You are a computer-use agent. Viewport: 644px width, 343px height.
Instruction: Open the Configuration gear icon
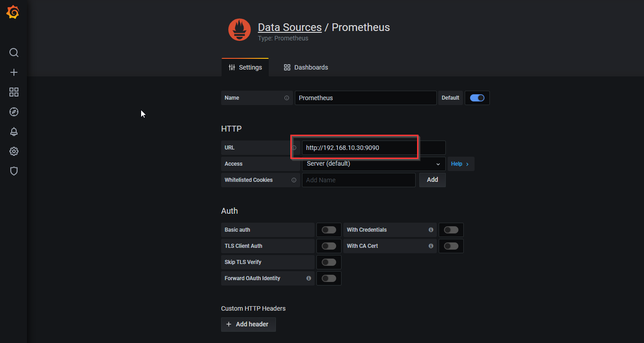click(x=14, y=151)
